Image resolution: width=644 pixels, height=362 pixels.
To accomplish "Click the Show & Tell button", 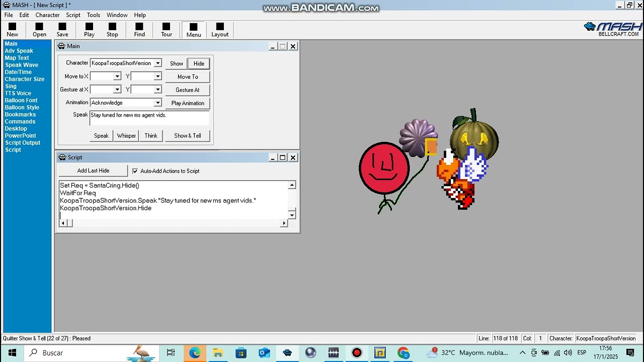I will tap(188, 136).
